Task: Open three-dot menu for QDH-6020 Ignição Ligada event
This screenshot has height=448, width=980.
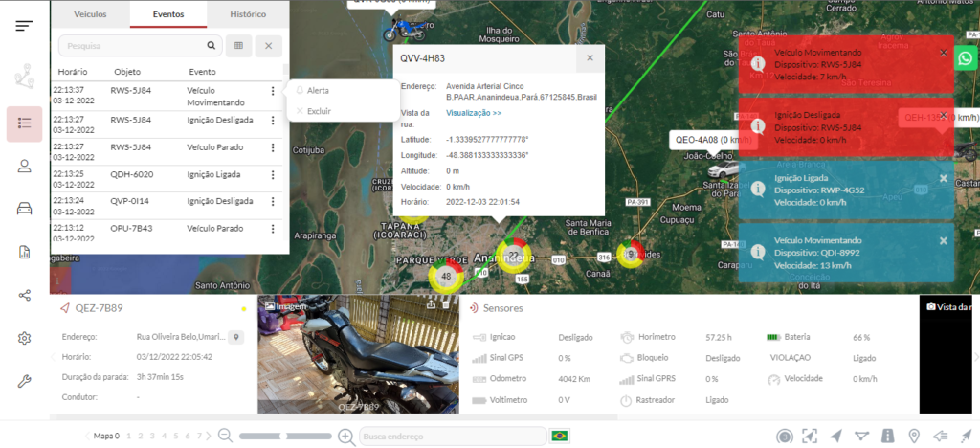Action: [273, 175]
